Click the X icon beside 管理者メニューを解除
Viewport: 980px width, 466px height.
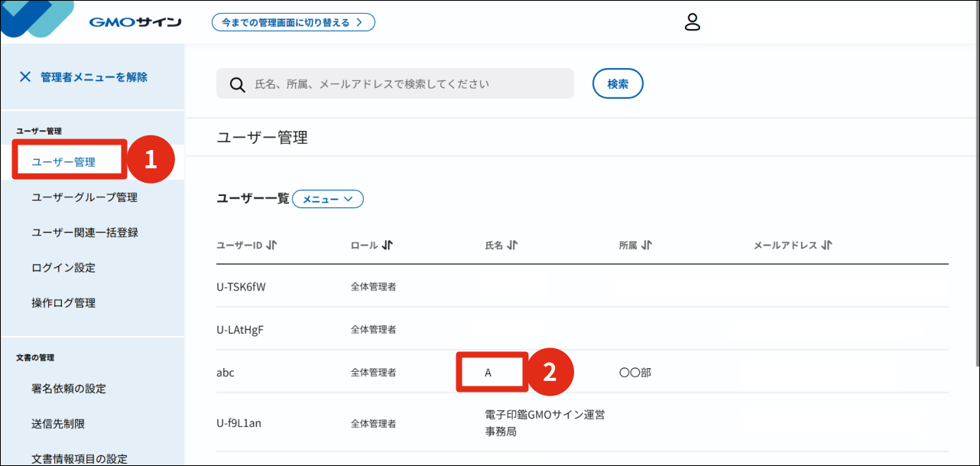click(x=25, y=77)
